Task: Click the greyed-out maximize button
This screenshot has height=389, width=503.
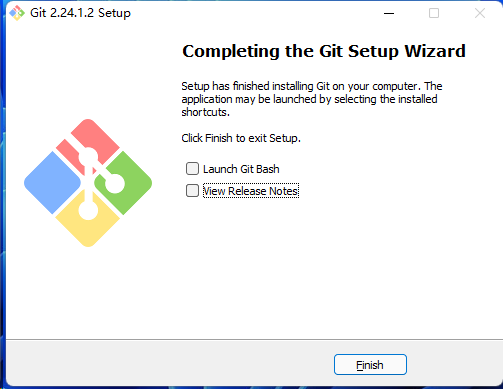Action: 434,13
